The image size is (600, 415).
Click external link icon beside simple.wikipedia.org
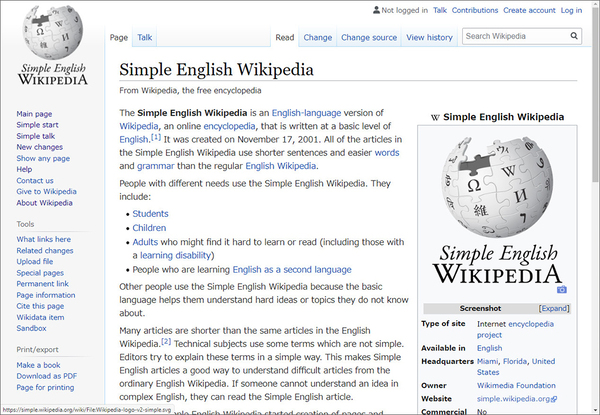554,399
